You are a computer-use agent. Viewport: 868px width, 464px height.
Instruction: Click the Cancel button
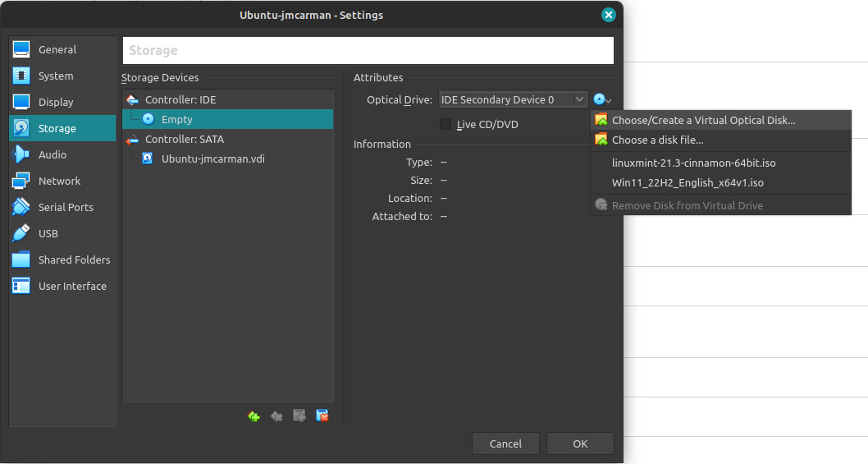[x=505, y=443]
